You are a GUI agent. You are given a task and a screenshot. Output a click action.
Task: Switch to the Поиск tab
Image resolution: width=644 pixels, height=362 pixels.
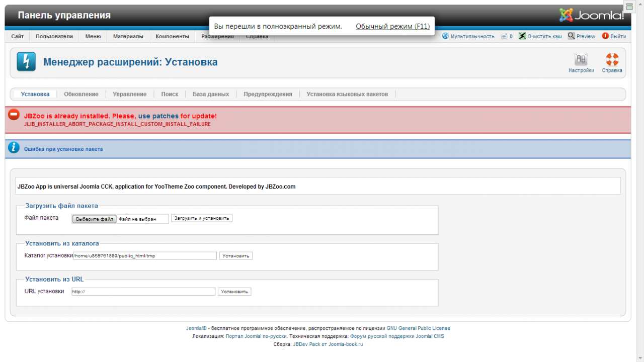pos(170,94)
